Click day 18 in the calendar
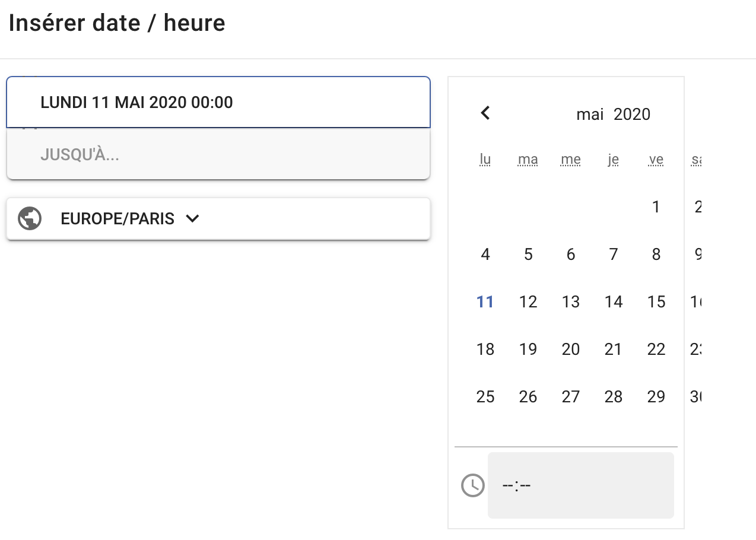Viewport: 756px width, 540px height. point(485,349)
